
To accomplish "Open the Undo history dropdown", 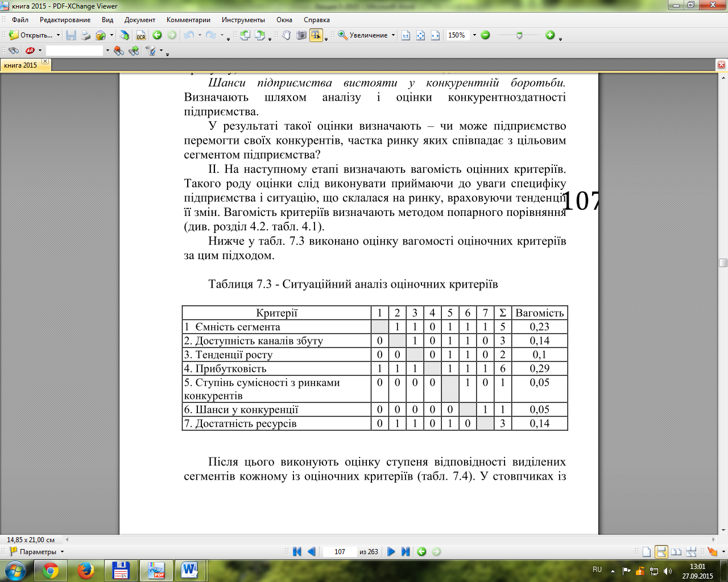I will pyautogui.click(x=200, y=35).
